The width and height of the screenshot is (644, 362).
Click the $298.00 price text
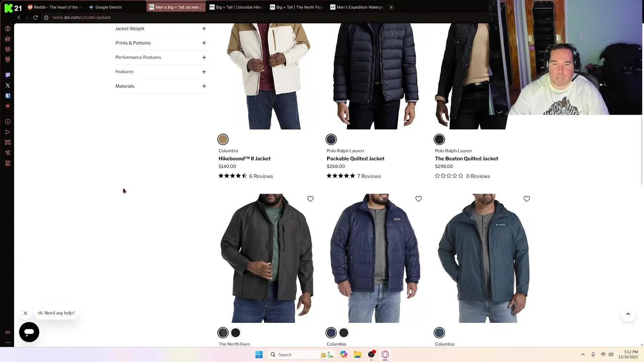pyautogui.click(x=444, y=166)
